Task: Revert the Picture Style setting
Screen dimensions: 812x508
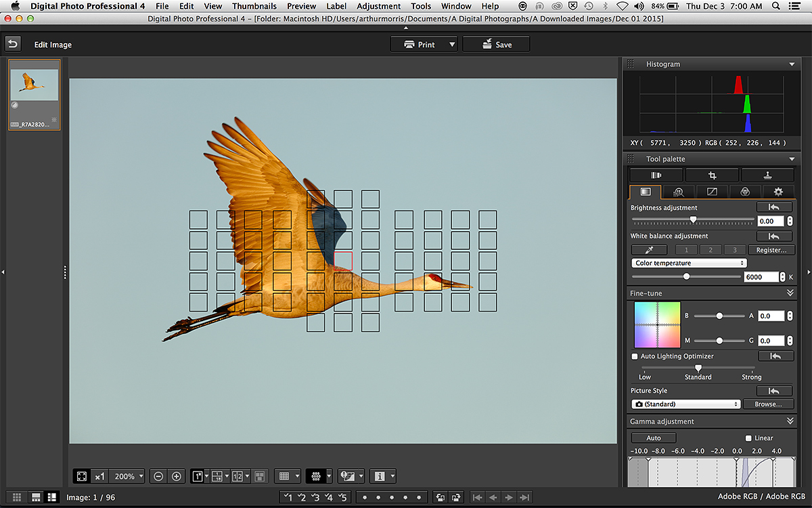Action: coord(775,391)
